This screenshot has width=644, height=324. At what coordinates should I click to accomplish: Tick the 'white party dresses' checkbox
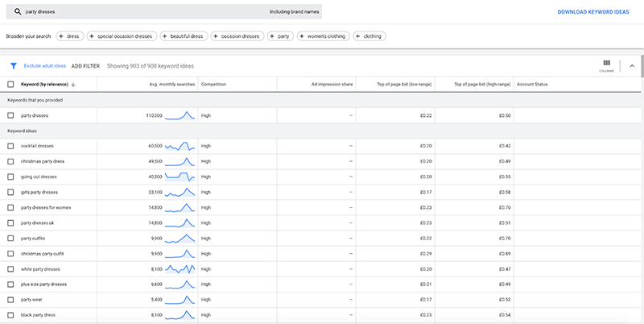(10, 269)
